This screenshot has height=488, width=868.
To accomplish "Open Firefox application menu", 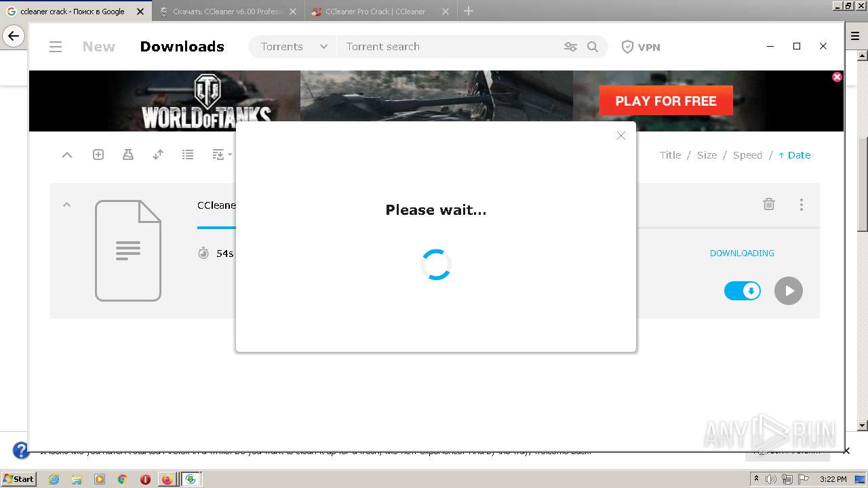I will tap(855, 36).
